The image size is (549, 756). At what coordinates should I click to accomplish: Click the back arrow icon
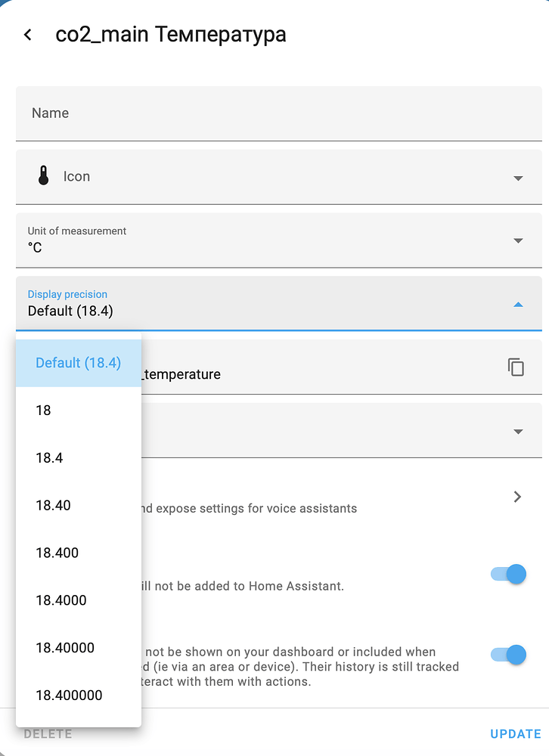click(28, 35)
